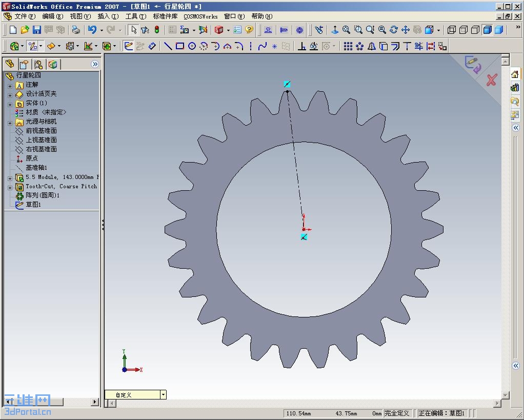524x420 pixels.
Task: Click the Rotate View icon
Action: tap(394, 30)
